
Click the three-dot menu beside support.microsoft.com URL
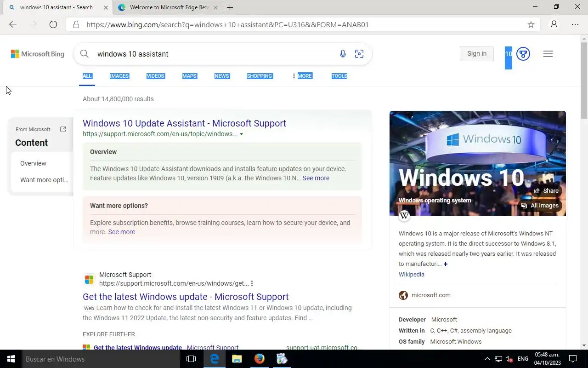(x=252, y=283)
